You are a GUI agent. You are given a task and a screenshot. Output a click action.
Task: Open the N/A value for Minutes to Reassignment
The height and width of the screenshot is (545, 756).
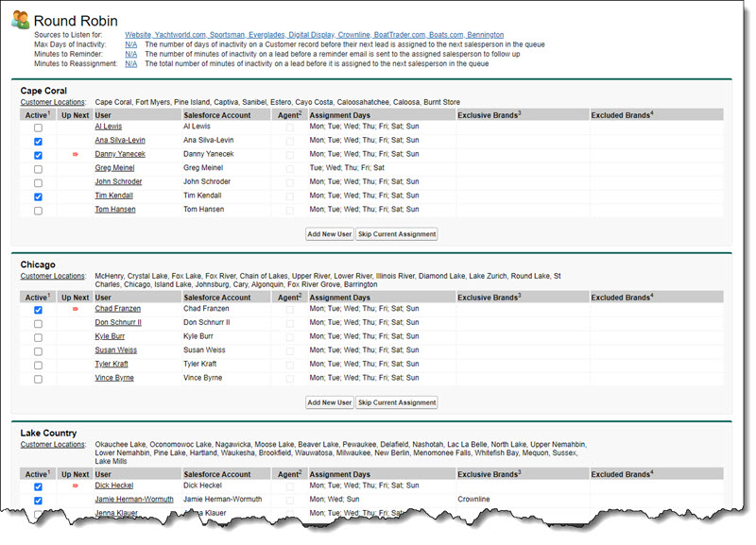(x=130, y=64)
